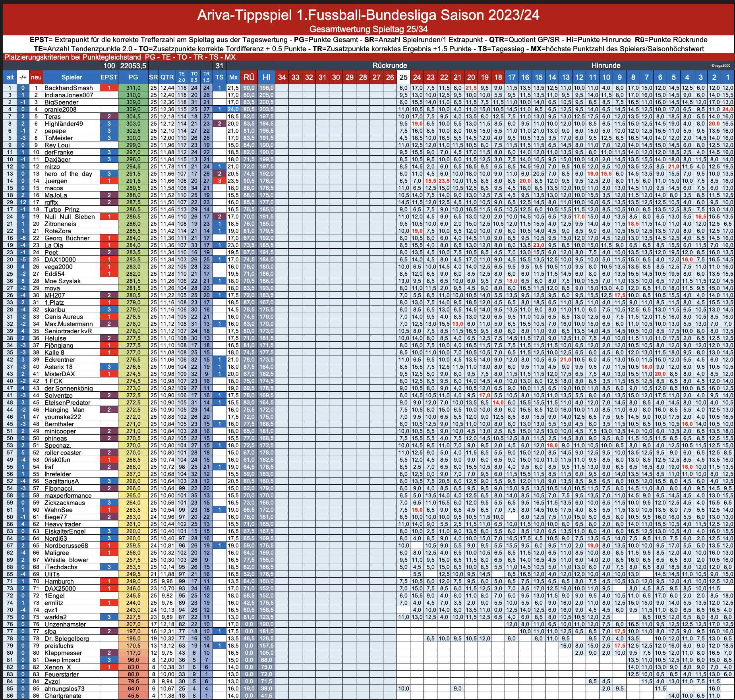Click player name 'Deep Impact'
The width and height of the screenshot is (735, 700).
[62, 660]
